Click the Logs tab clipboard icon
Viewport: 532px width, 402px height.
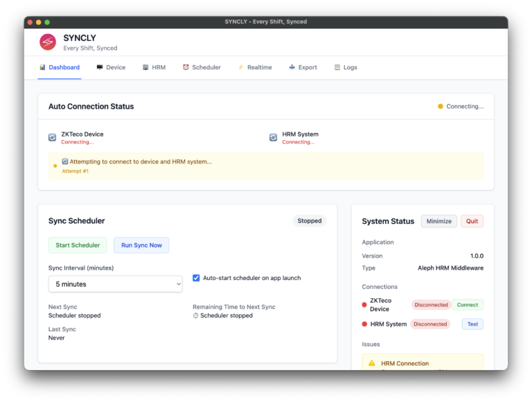click(337, 68)
